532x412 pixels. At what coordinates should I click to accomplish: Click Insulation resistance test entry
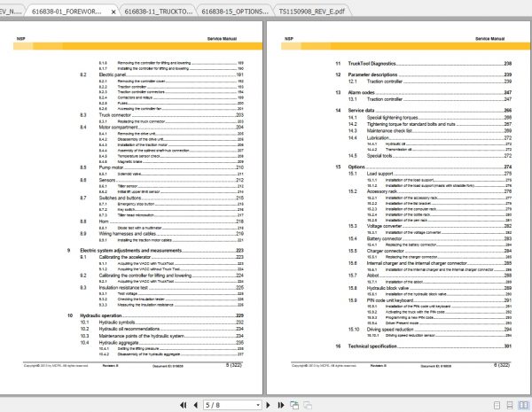tap(162, 288)
